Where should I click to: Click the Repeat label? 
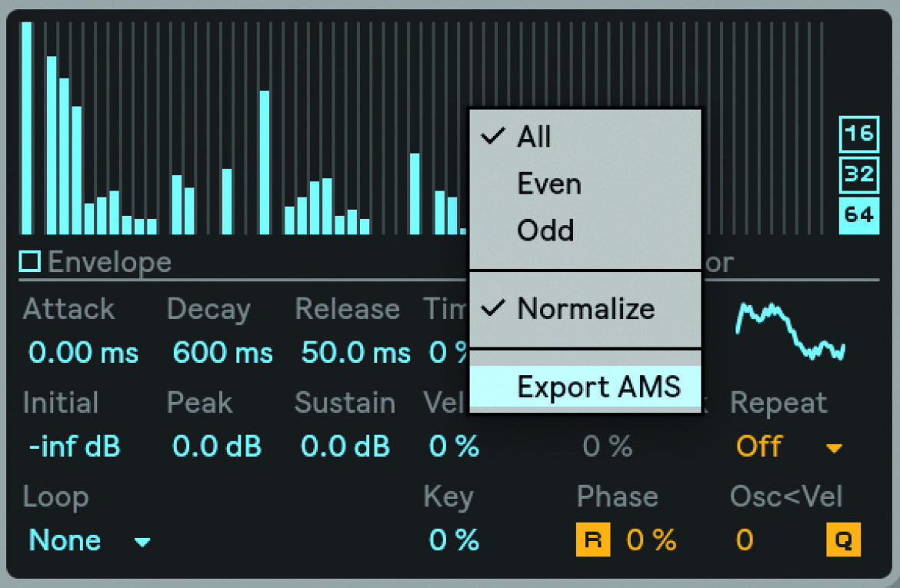[x=778, y=404]
